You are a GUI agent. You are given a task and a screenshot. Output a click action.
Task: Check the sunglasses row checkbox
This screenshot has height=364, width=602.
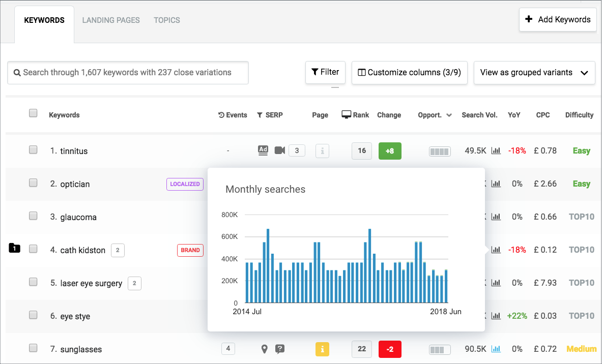pos(33,348)
